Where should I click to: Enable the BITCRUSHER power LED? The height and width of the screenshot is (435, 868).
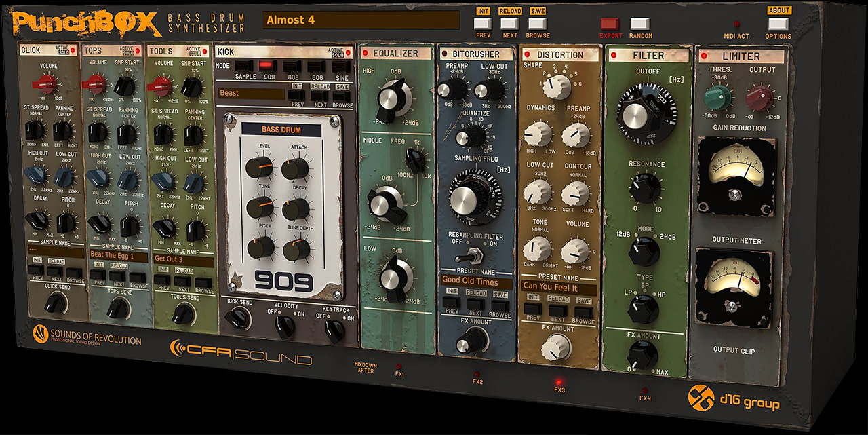tap(445, 54)
